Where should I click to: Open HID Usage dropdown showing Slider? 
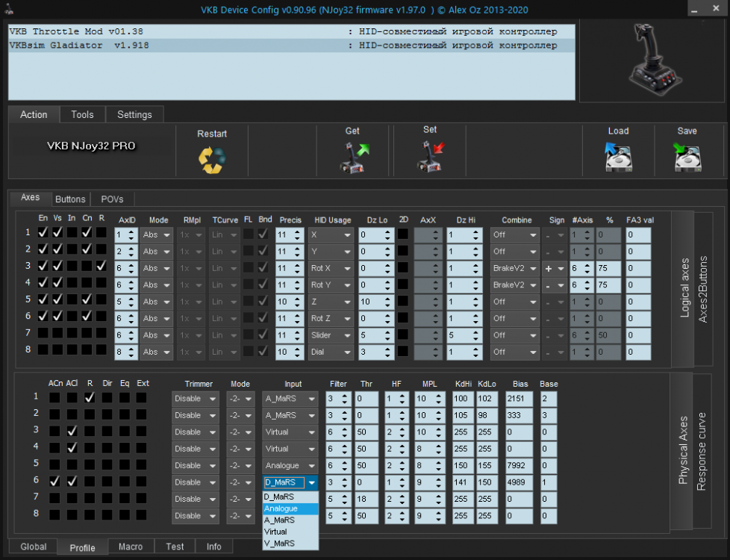pos(331,335)
